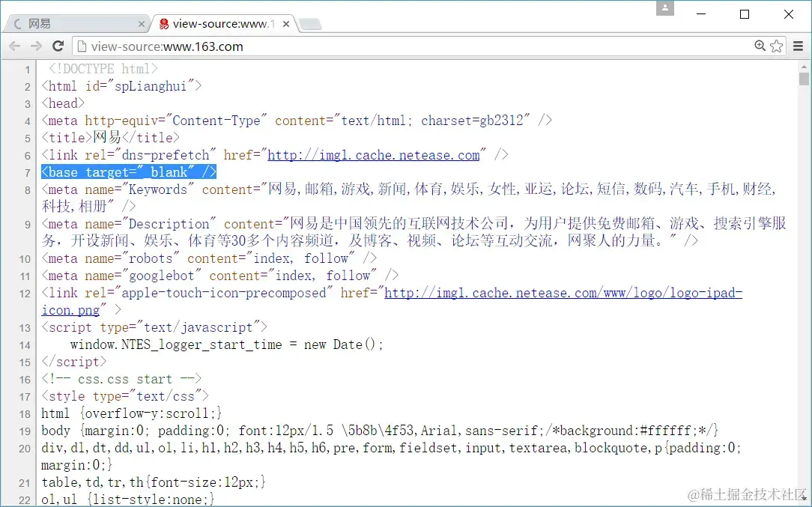
Task: Minimize the browser window
Action: click(x=701, y=14)
